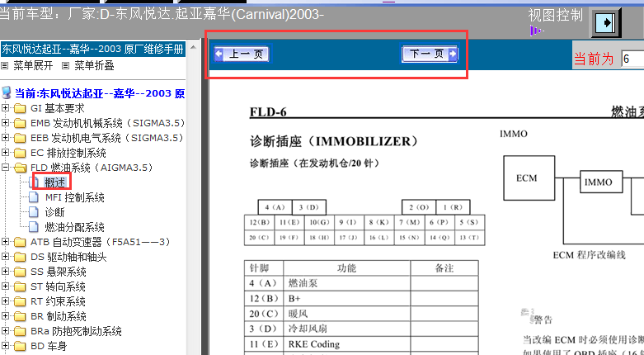The height and width of the screenshot is (355, 644).
Task: Expand DS 驱动轴和轴头 node
Action: (x=5, y=257)
